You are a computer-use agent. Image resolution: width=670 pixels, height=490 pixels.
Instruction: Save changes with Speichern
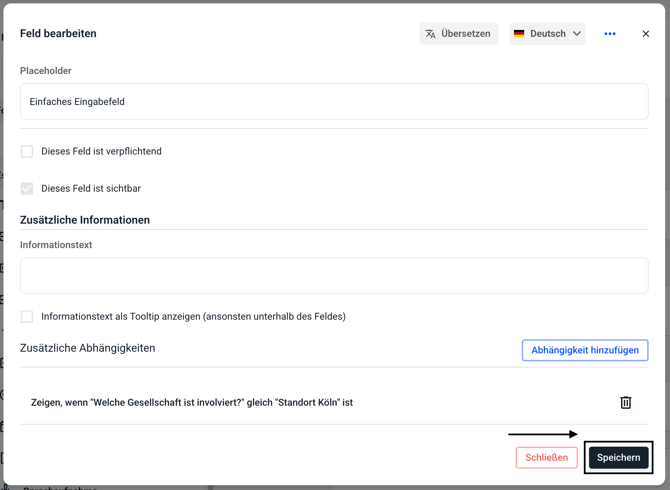coord(618,458)
